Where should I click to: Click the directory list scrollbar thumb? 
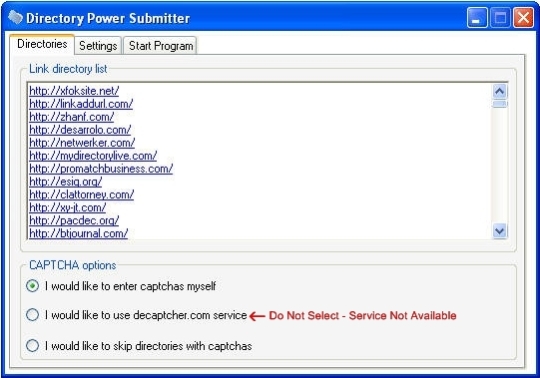(500, 104)
